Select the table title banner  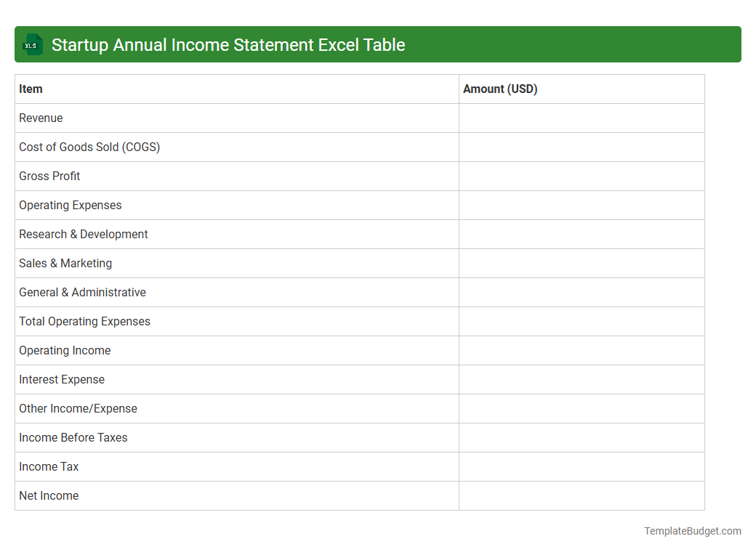tap(378, 44)
